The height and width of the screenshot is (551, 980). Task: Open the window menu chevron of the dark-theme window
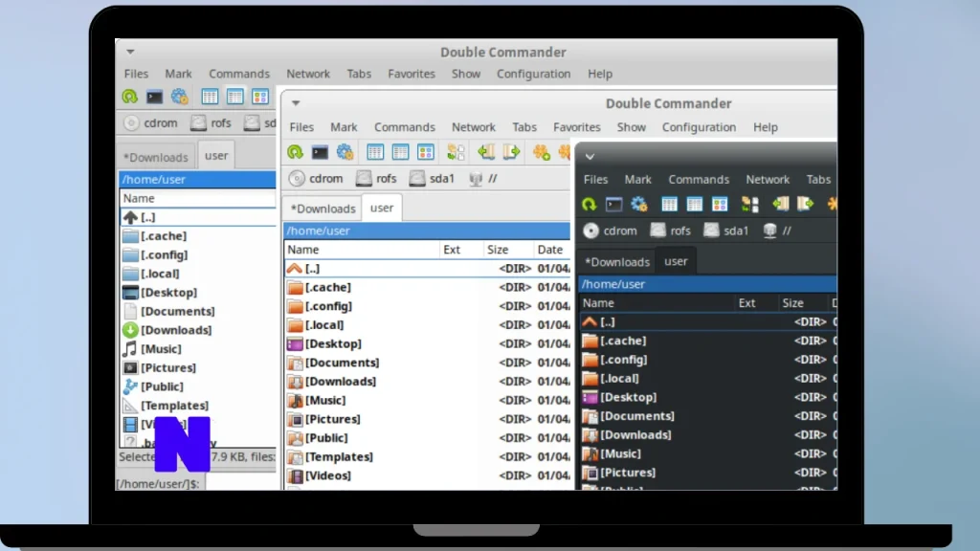point(590,157)
